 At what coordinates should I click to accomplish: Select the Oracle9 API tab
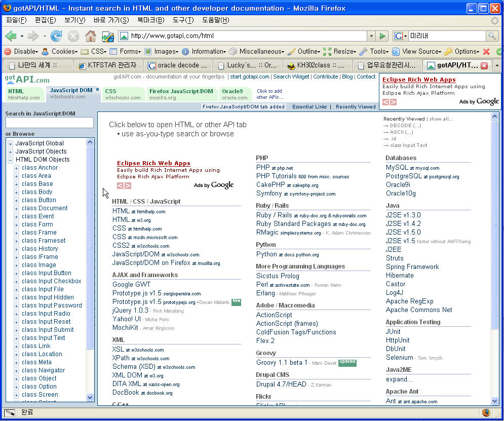tap(235, 94)
